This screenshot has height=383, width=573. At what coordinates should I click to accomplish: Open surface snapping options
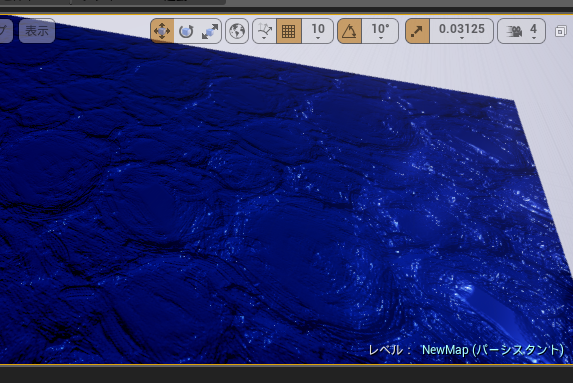pos(265,31)
